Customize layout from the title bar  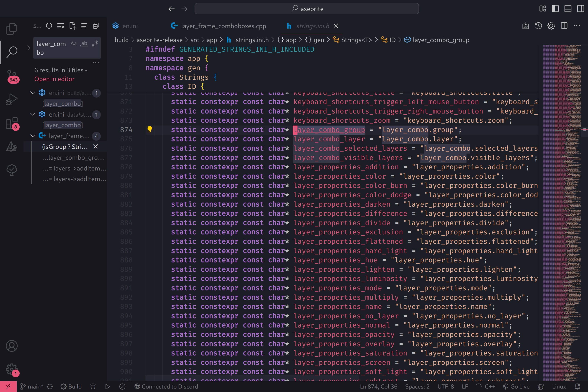[x=543, y=9]
